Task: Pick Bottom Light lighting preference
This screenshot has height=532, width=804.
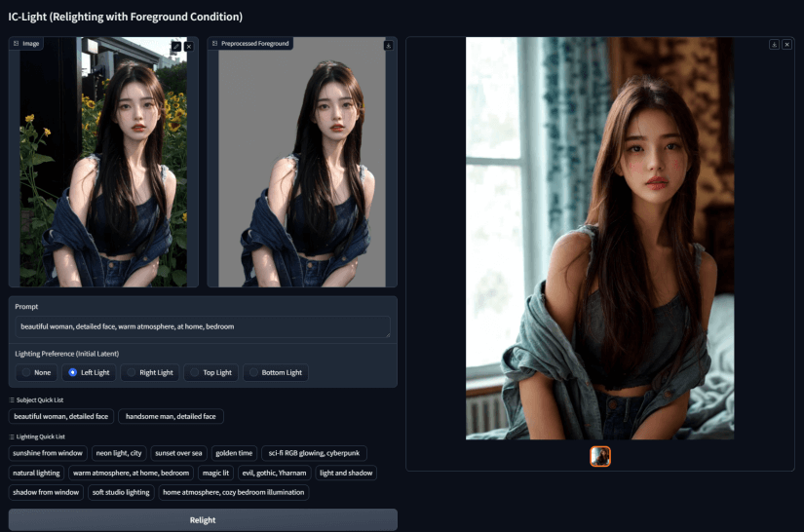Action: coord(276,372)
